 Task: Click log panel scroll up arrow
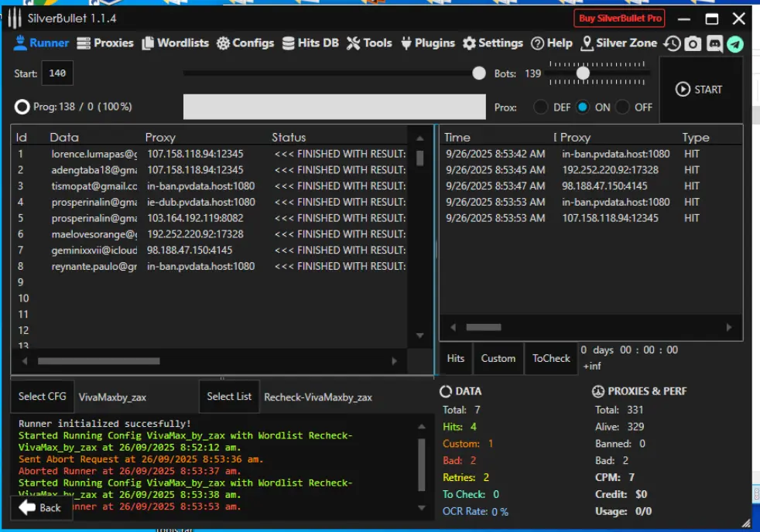pos(422,427)
